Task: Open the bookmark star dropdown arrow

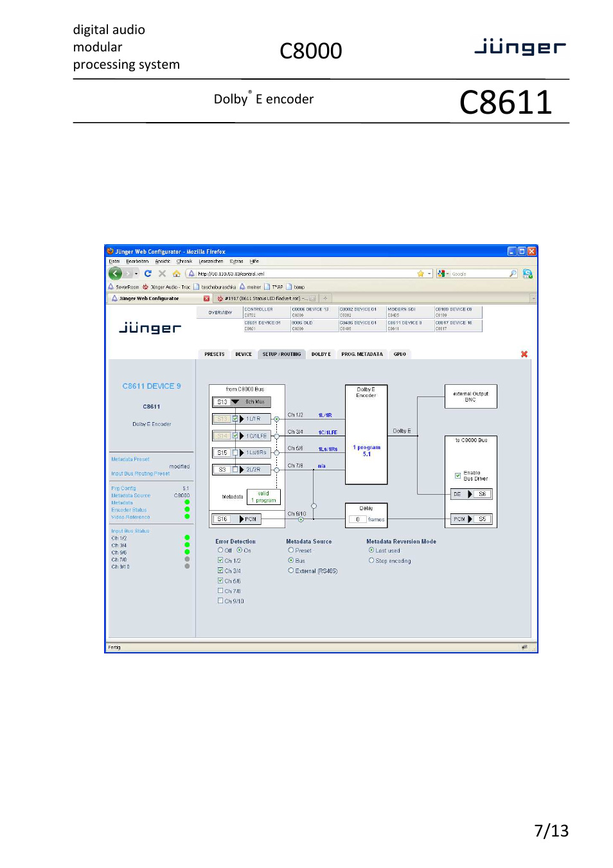Action: pos(429,274)
